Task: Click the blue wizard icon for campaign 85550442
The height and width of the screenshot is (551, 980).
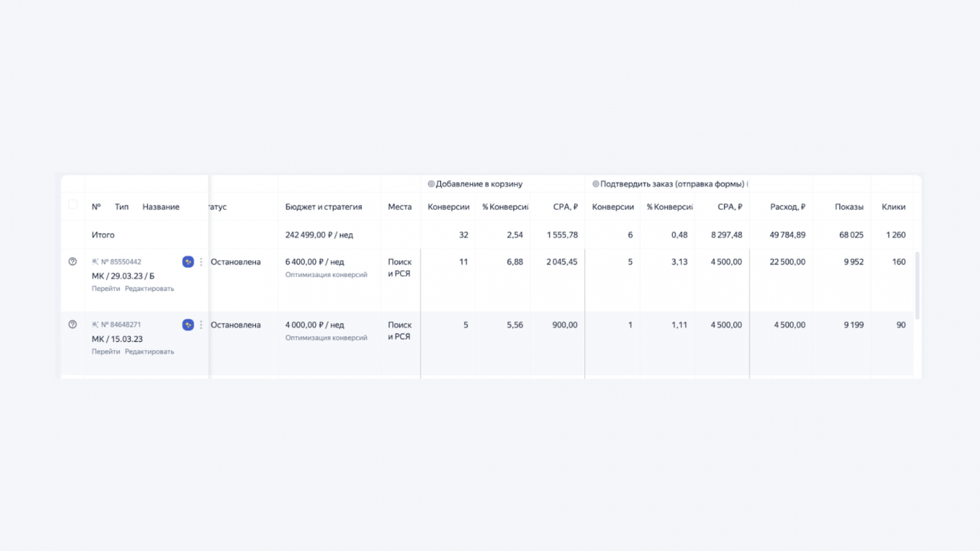Action: pos(188,262)
